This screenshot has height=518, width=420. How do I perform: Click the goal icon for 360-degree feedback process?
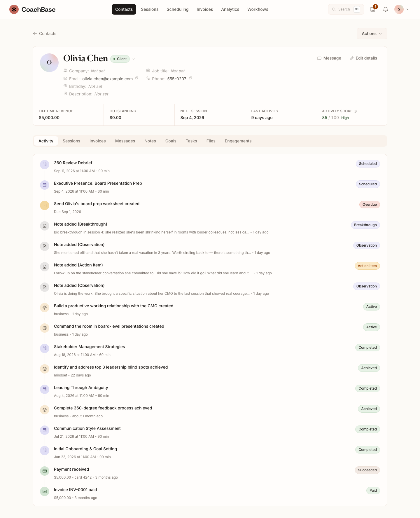click(x=45, y=410)
